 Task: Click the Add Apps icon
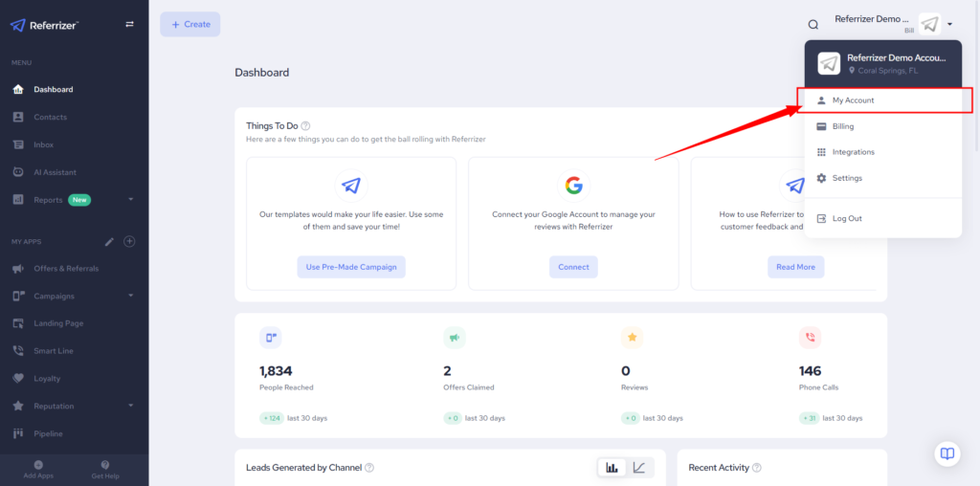[38, 464]
